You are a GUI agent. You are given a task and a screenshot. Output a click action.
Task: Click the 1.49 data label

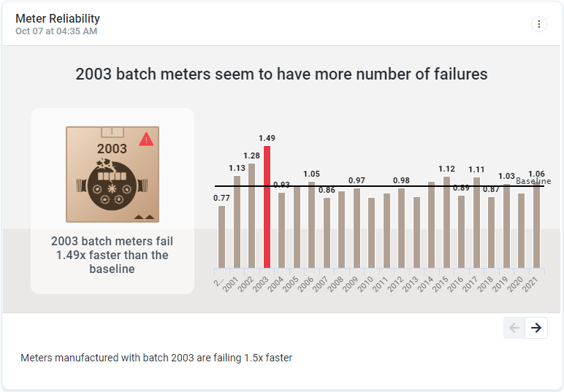[x=267, y=138]
